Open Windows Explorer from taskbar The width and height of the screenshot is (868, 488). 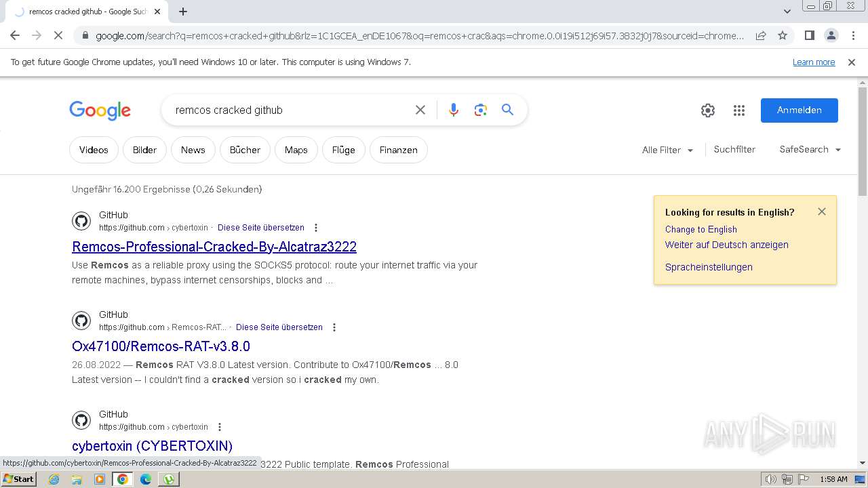77,479
